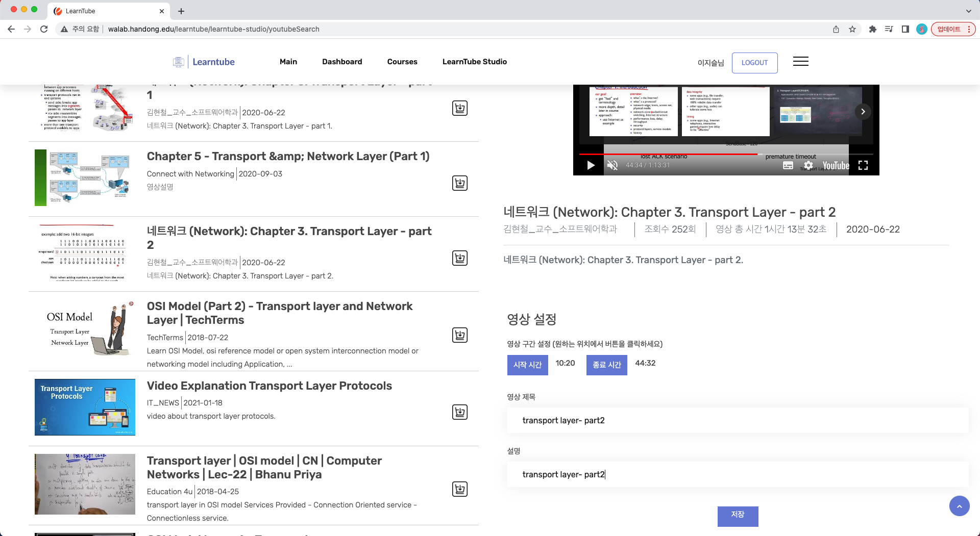980x536 pixels.
Task: Add OSI Model Part 2 video to cart
Action: click(x=459, y=335)
